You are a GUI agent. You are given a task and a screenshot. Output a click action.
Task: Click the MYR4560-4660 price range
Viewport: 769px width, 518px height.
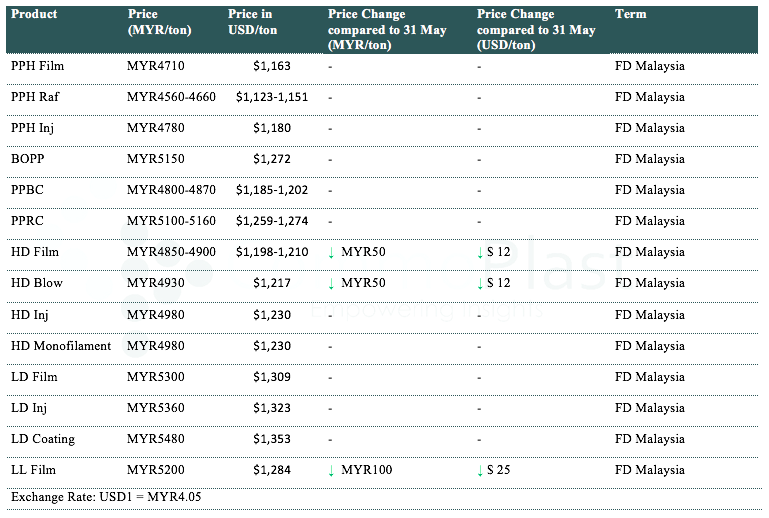pyautogui.click(x=171, y=97)
